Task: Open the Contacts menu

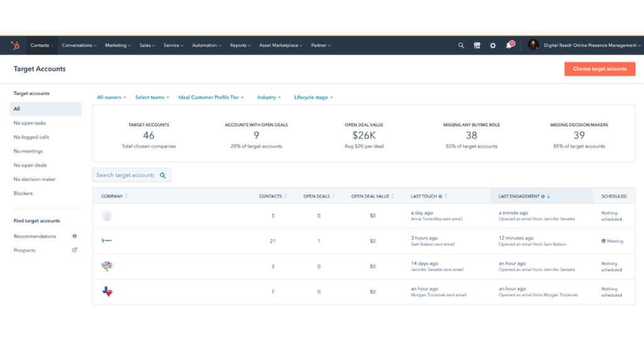Action: tap(42, 45)
